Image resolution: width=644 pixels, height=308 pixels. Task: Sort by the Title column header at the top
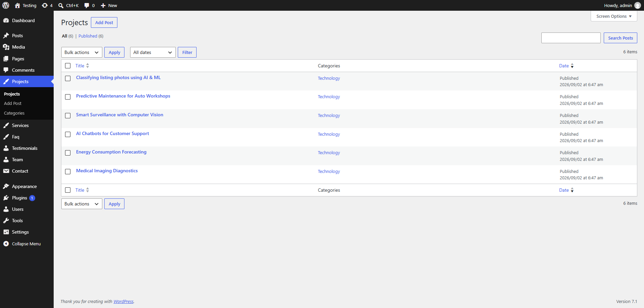(82, 66)
